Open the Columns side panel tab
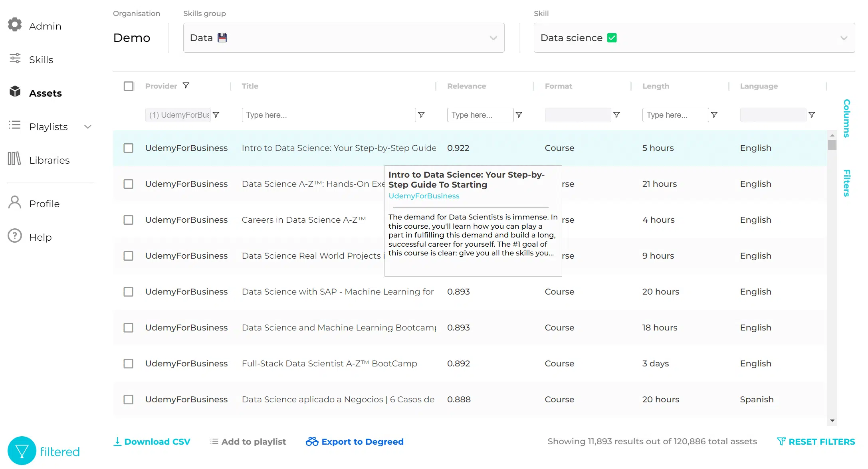This screenshot has height=469, width=868. (846, 118)
